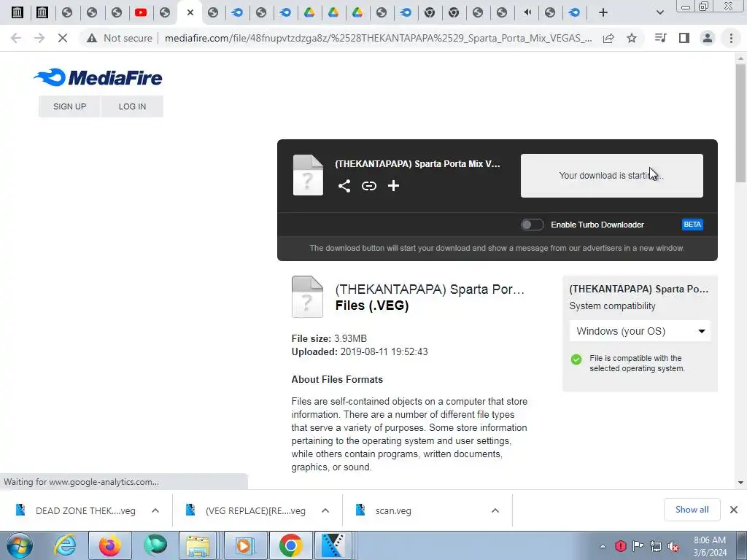
Task: Open the media controls toolbar icon
Action: click(x=660, y=38)
